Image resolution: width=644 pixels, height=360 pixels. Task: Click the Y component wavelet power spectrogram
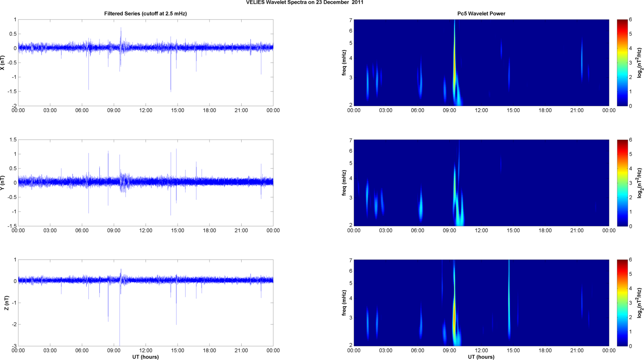click(x=481, y=183)
